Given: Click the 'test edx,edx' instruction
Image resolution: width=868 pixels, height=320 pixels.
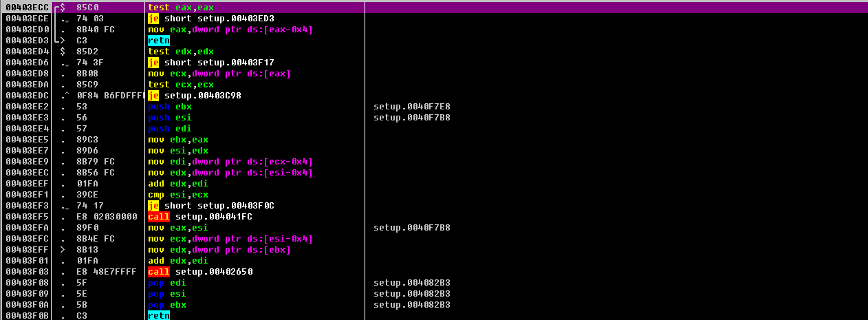Looking at the screenshot, I should pos(181,52).
